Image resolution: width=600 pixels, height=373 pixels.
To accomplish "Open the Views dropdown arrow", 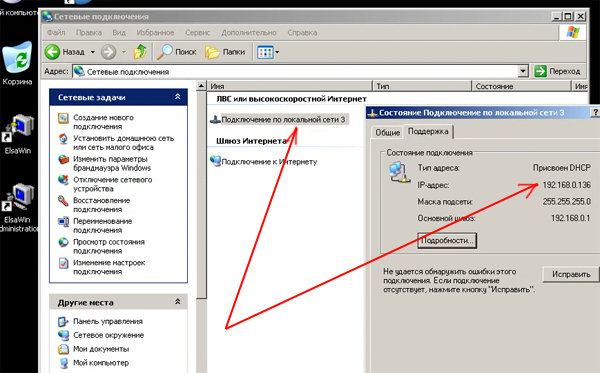I will (277, 52).
